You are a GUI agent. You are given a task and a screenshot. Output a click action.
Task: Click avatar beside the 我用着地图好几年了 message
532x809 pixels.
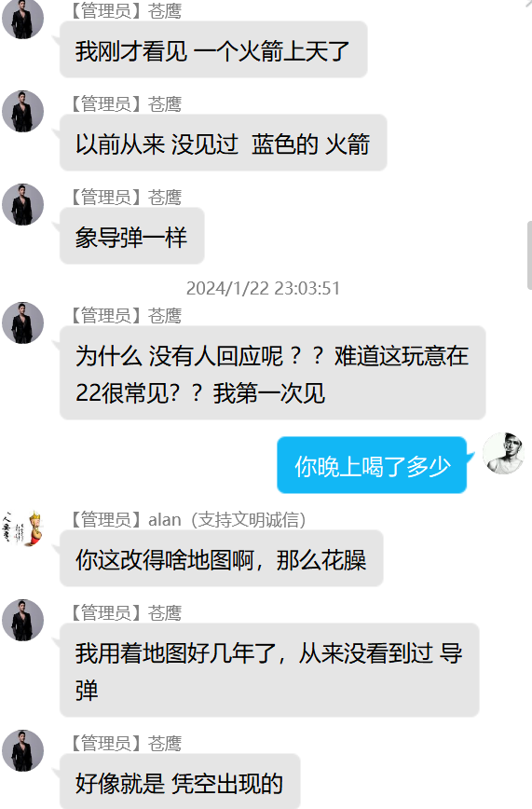coord(22,620)
